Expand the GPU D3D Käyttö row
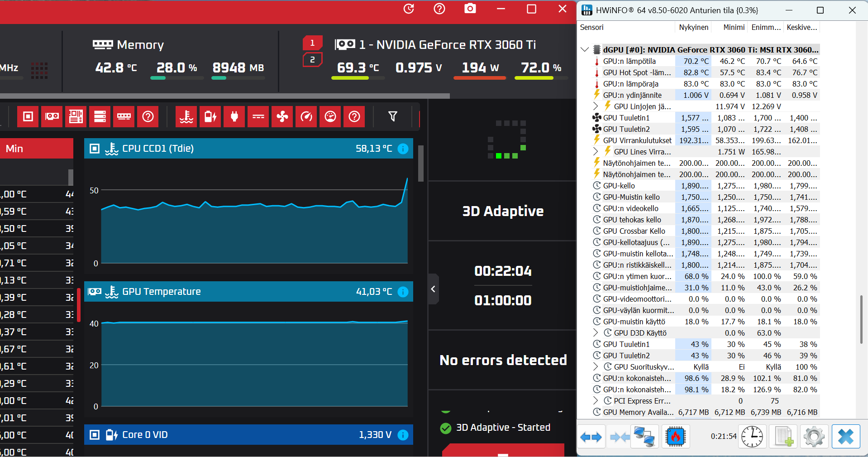Viewport: 868px width, 457px height. click(596, 332)
